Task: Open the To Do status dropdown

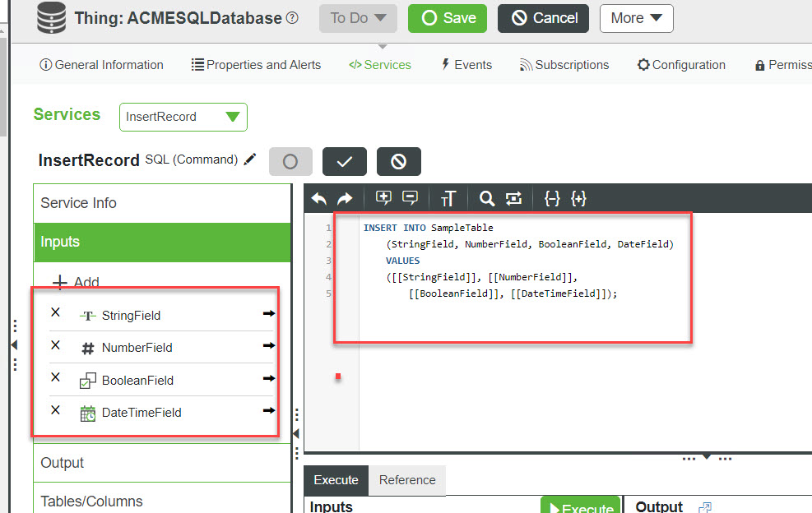Action: (358, 18)
